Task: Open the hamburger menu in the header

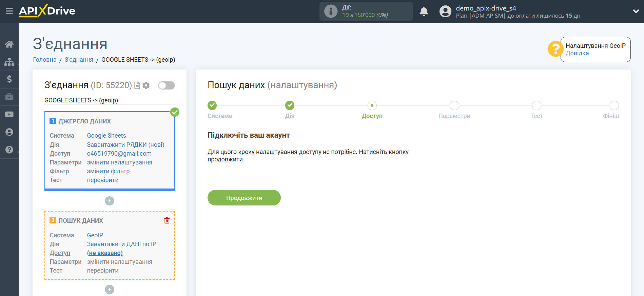Action: (x=9, y=11)
